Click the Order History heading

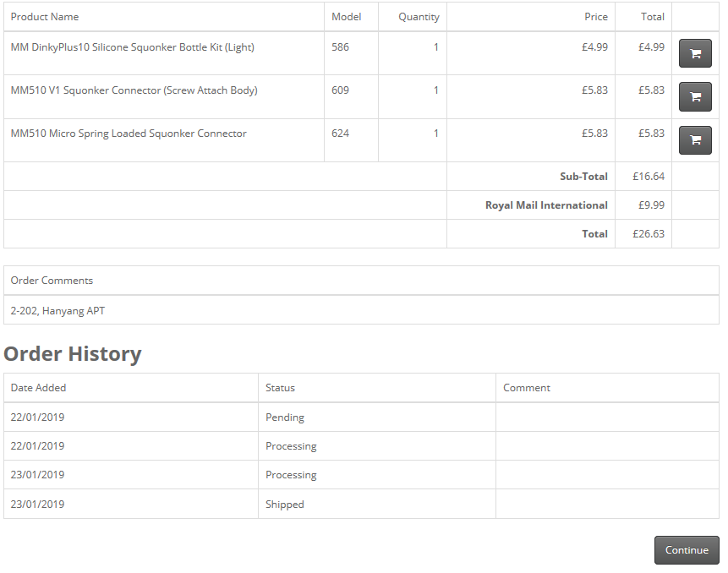[x=73, y=354]
